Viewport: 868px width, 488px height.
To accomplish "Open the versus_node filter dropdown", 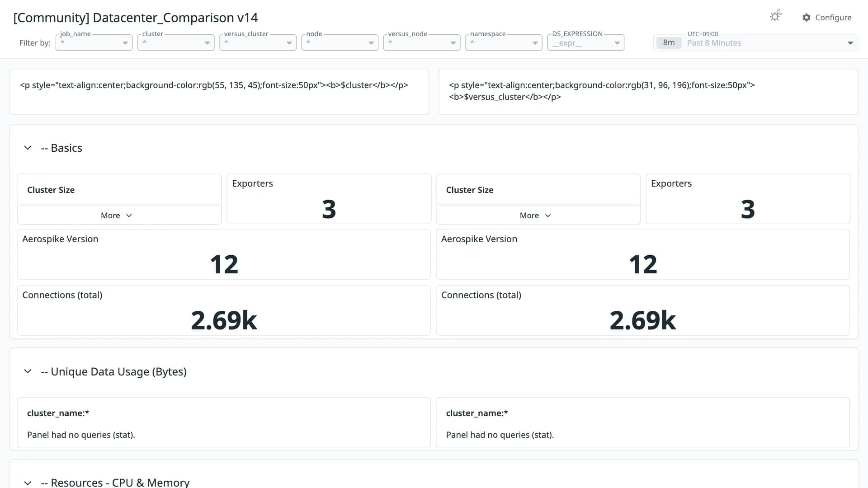I will coord(422,42).
